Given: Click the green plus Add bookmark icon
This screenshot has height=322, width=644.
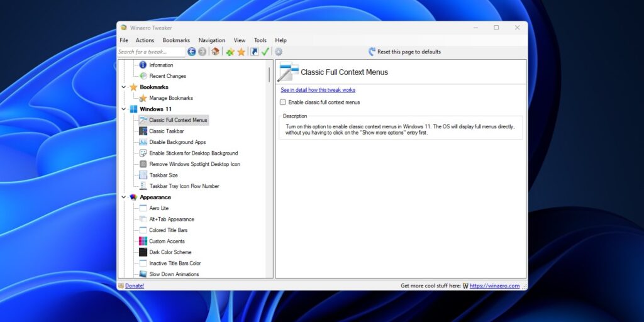Looking at the screenshot, I should [x=230, y=52].
